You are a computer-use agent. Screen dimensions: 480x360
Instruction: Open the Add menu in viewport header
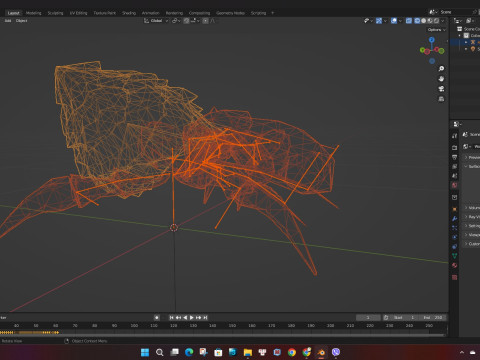pos(8,21)
